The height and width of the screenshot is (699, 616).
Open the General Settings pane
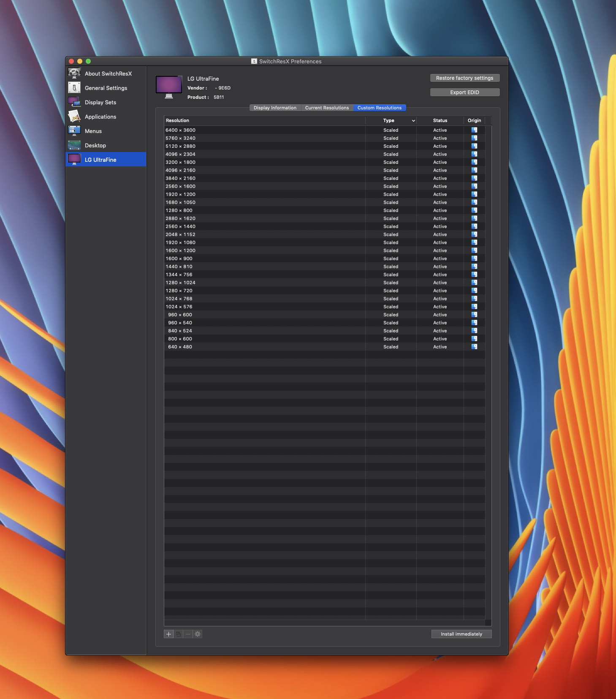[x=106, y=88]
